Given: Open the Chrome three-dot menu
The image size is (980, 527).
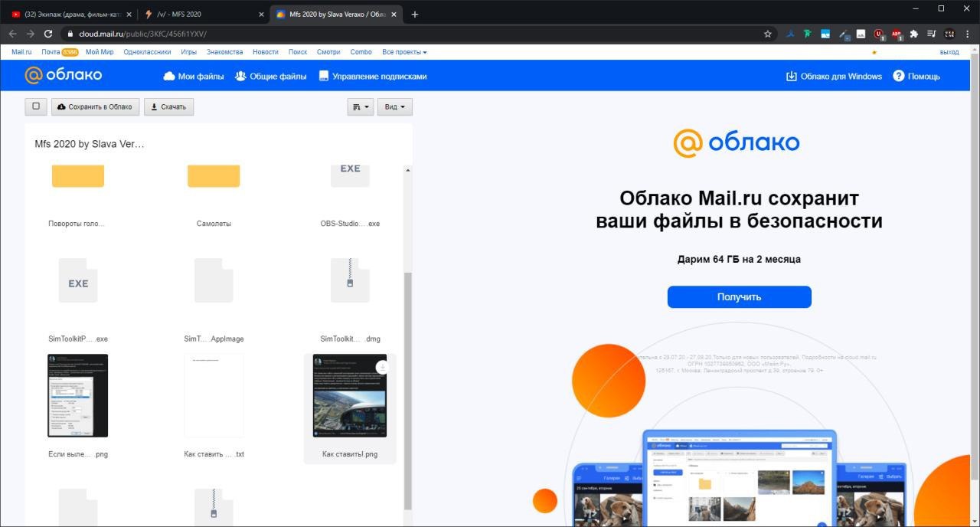Looking at the screenshot, I should tap(968, 34).
